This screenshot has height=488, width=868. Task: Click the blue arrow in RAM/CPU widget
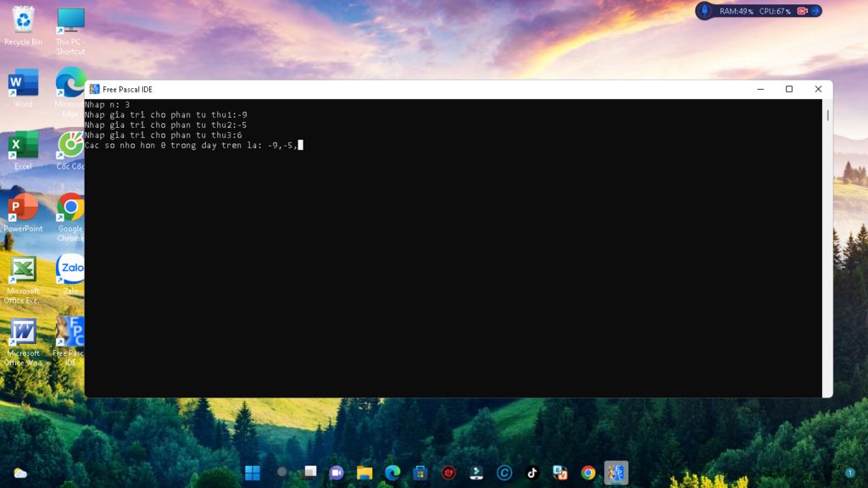pos(815,11)
